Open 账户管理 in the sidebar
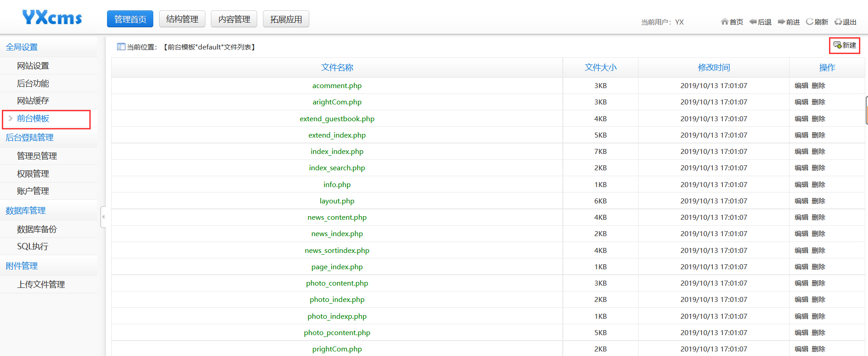Image resolution: width=868 pixels, height=356 pixels. click(x=33, y=191)
